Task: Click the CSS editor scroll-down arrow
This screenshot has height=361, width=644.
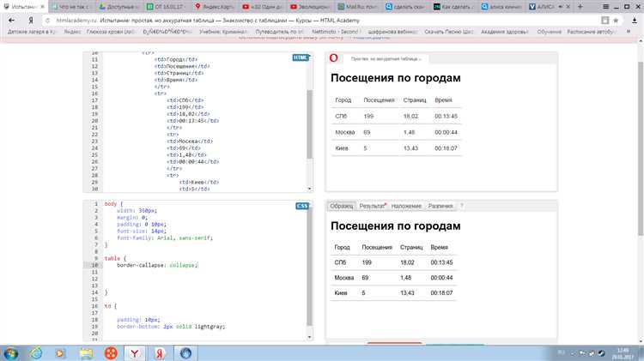Action: click(x=310, y=337)
